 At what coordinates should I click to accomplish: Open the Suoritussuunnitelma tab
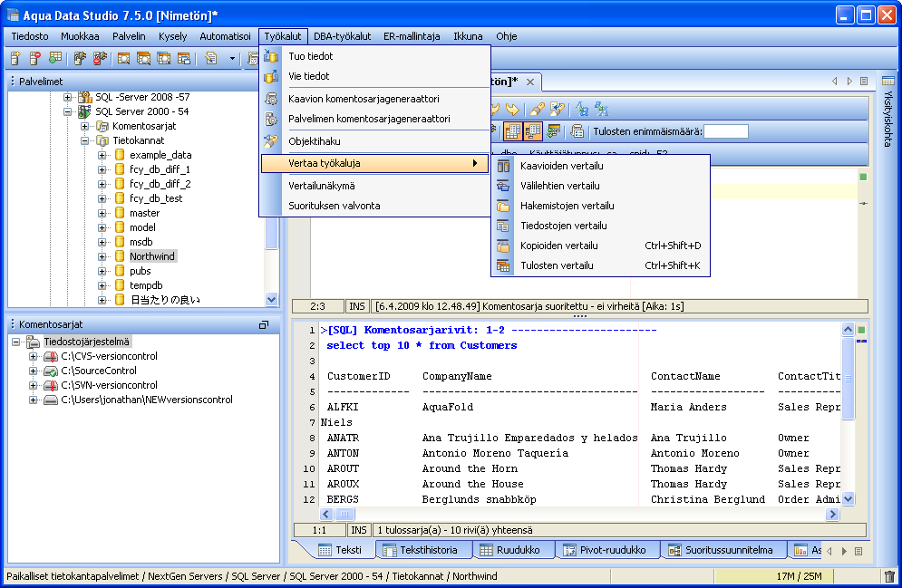coord(723,550)
